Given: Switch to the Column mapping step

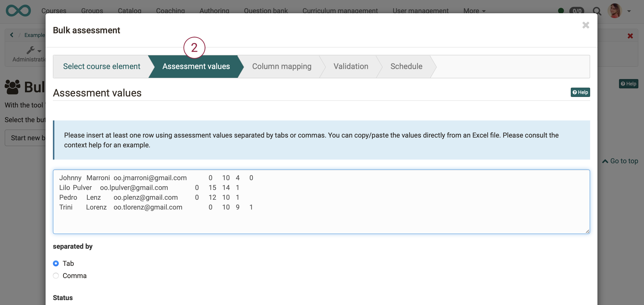Looking at the screenshot, I should coord(282,66).
